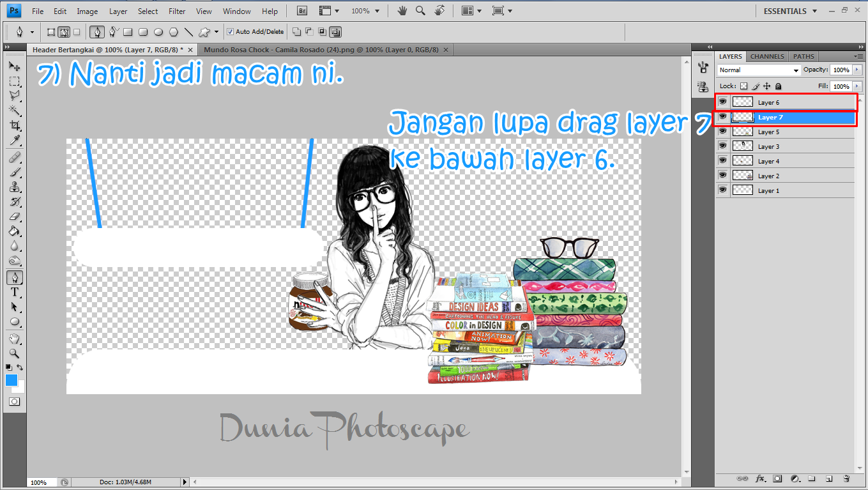Create a new layer
This screenshot has width=868, height=490.
point(828,478)
